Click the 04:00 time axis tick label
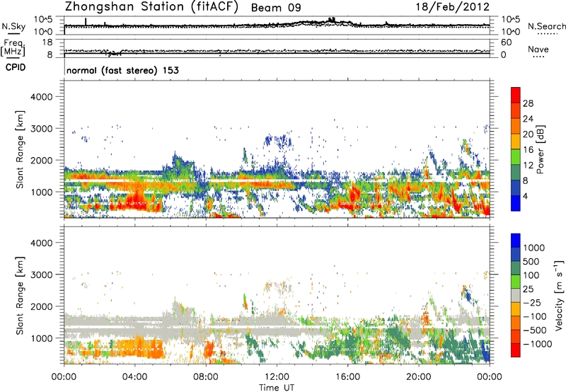Image resolution: width=566 pixels, height=392 pixels. click(134, 377)
